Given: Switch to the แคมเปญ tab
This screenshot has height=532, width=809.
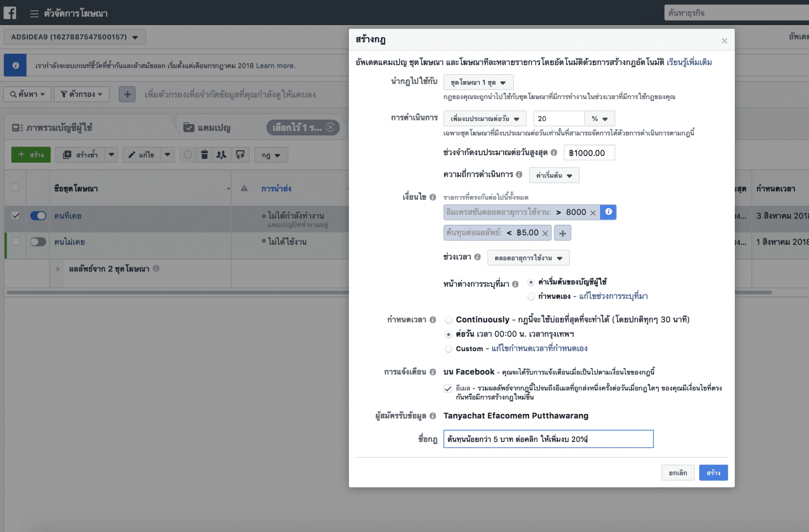Looking at the screenshot, I should (x=213, y=128).
